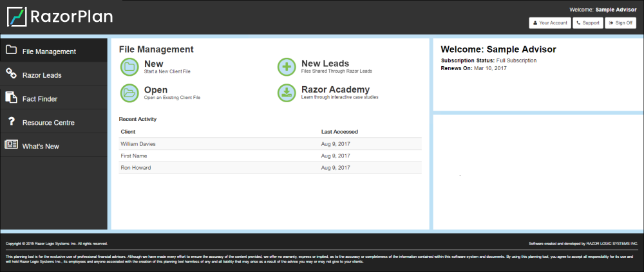This screenshot has width=644, height=272.
Task: Click the New Leads plus icon
Action: [x=287, y=67]
